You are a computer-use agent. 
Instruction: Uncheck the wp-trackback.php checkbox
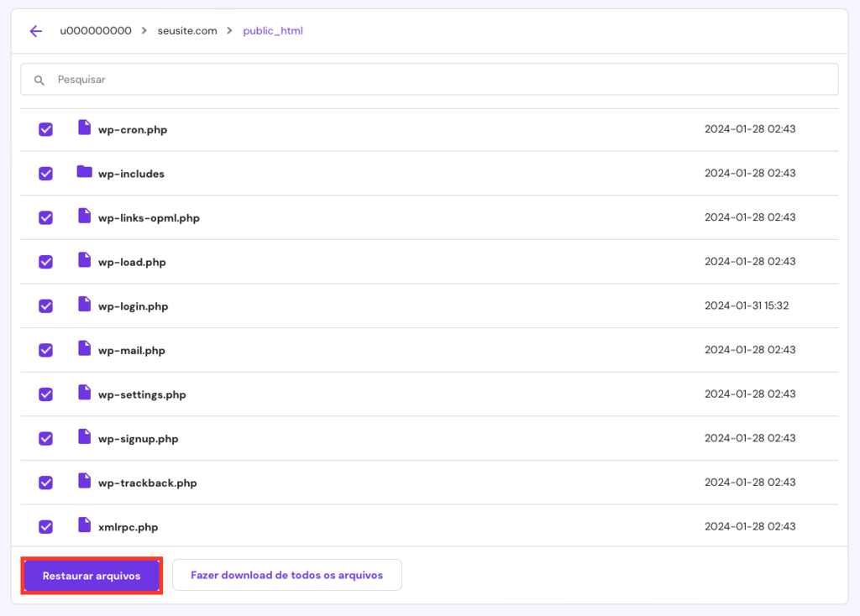(45, 483)
